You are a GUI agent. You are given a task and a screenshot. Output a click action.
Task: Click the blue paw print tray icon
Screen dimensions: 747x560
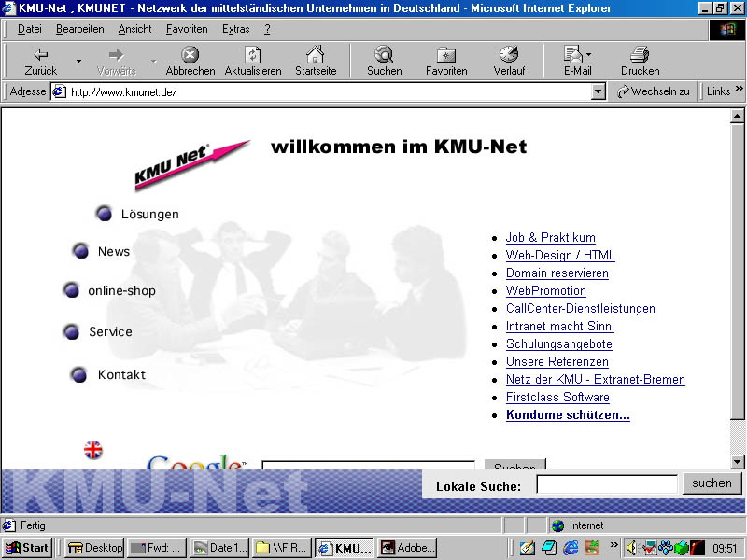pyautogui.click(x=666, y=548)
